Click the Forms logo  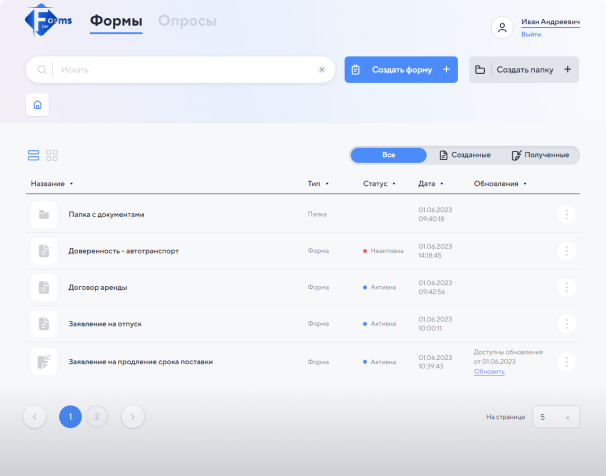(47, 22)
